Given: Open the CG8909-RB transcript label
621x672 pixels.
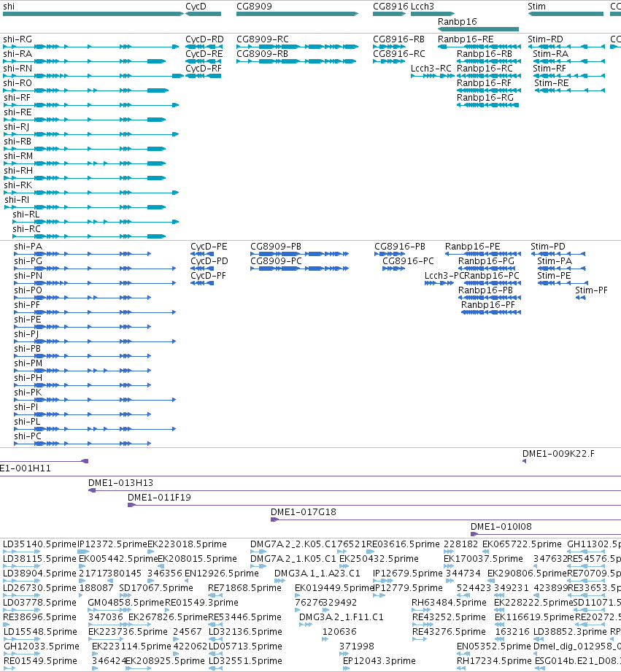Looking at the screenshot, I should point(262,54).
